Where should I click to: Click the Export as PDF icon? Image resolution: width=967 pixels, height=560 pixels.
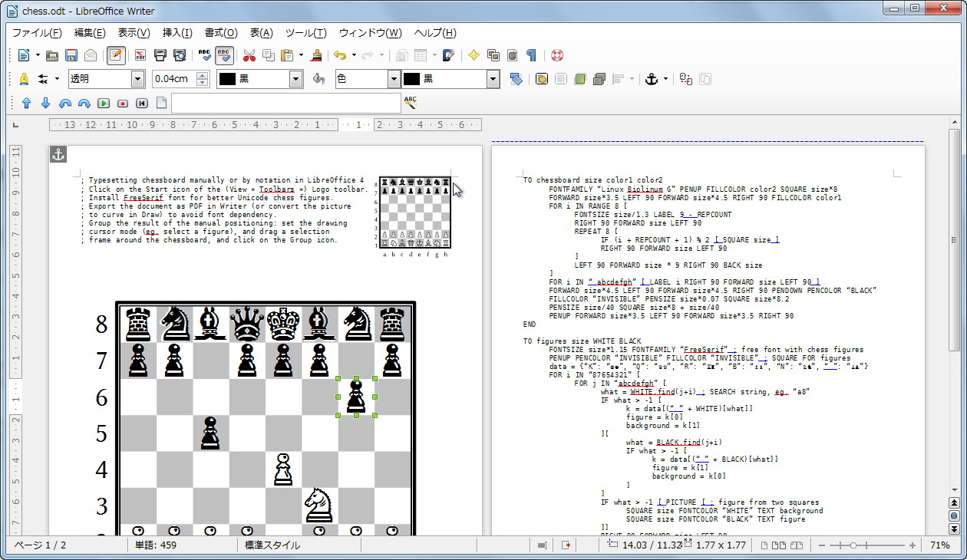coord(140,55)
